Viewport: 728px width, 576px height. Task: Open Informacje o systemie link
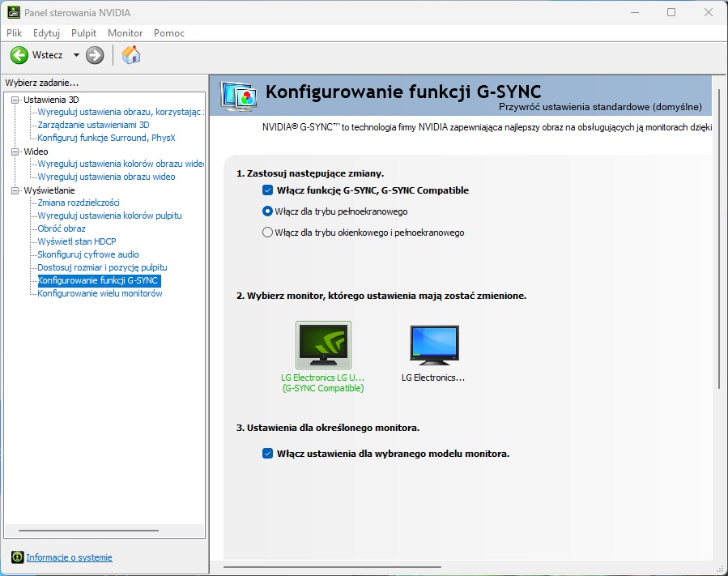click(x=69, y=557)
